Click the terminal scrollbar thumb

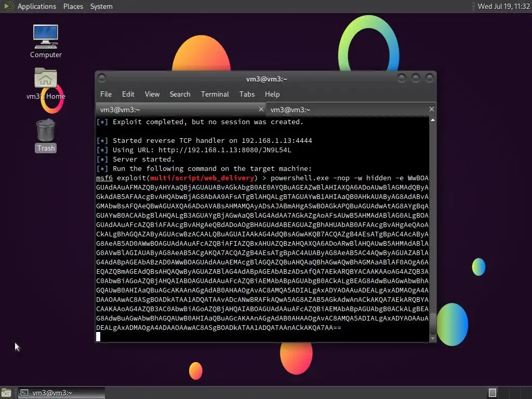click(433, 323)
